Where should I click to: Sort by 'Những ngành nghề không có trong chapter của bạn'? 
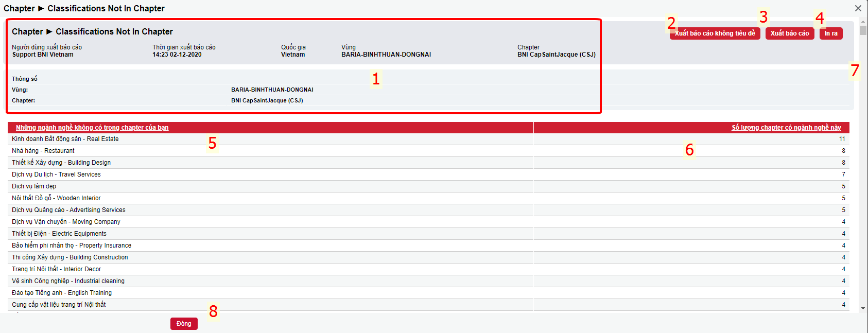tap(92, 128)
